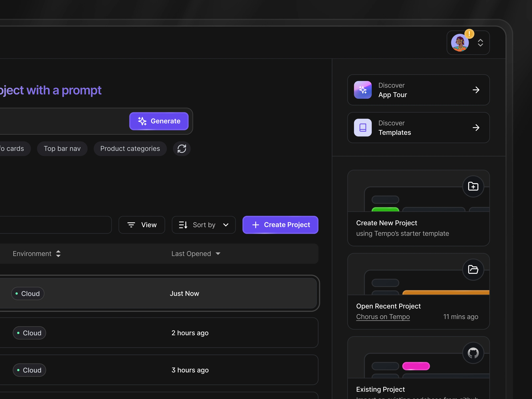Click 'using Tempo's starter template' text
Viewport: 532px width, 399px height.
click(x=403, y=234)
